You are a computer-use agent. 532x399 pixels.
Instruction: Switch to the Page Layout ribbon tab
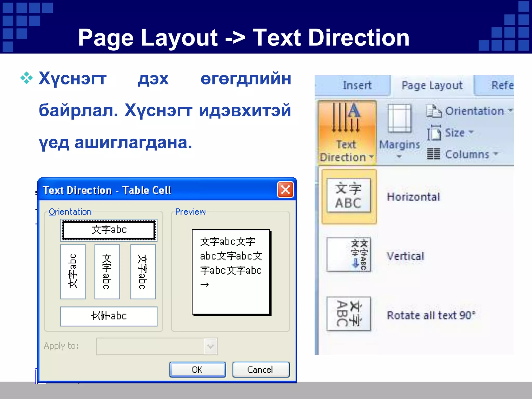pyautogui.click(x=432, y=85)
